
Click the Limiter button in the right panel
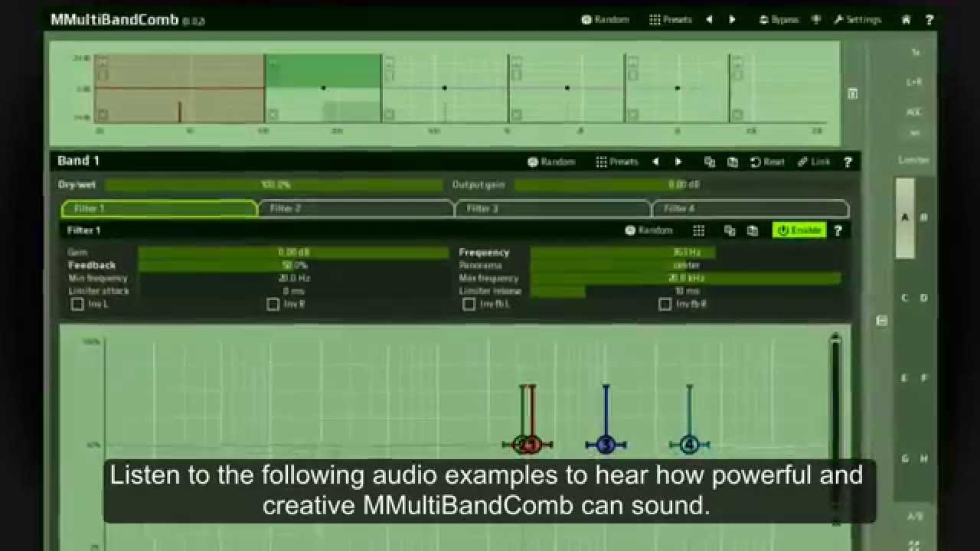pyautogui.click(x=914, y=160)
